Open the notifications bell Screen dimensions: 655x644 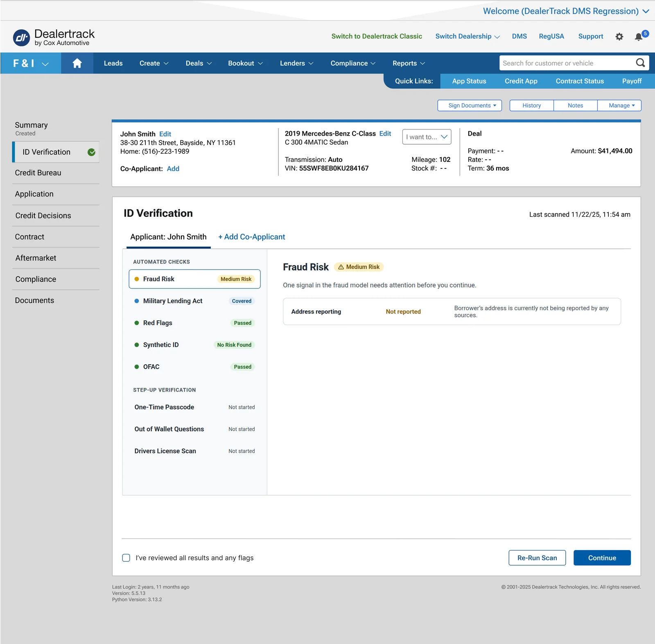point(639,36)
